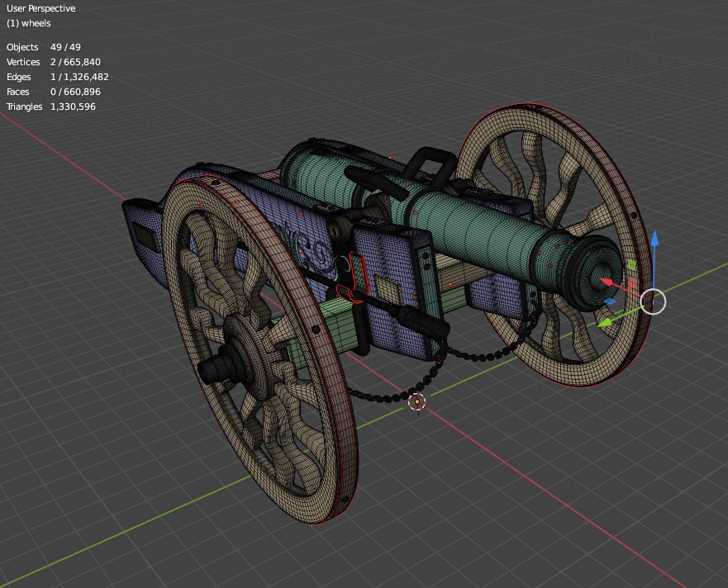
Task: Click the red X-axis move gizmo arrow
Action: tap(607, 282)
